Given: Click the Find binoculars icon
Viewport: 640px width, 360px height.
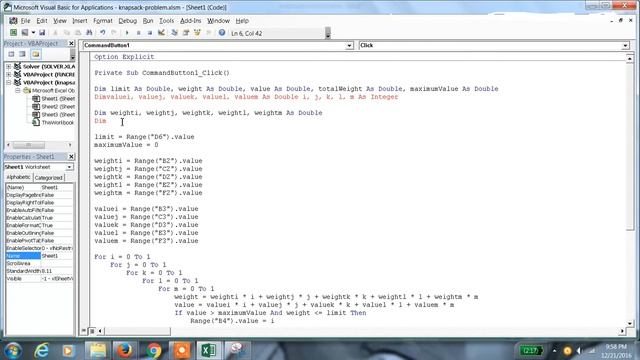Looking at the screenshot, I should pos(89,33).
